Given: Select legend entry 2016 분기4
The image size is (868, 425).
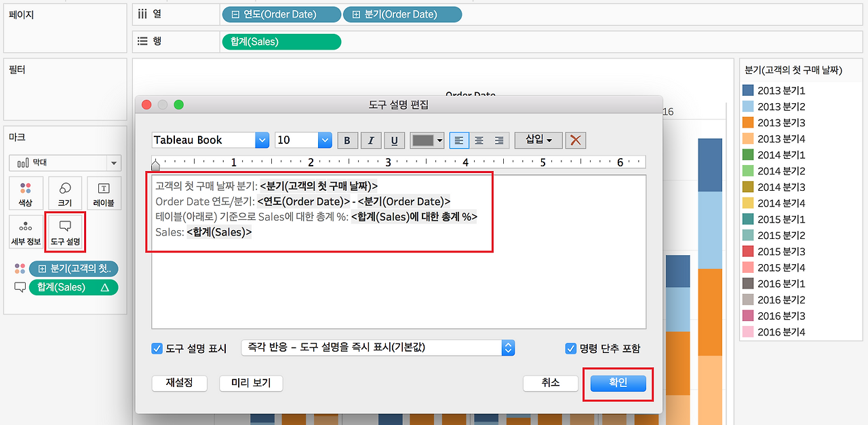Looking at the screenshot, I should tap(781, 332).
